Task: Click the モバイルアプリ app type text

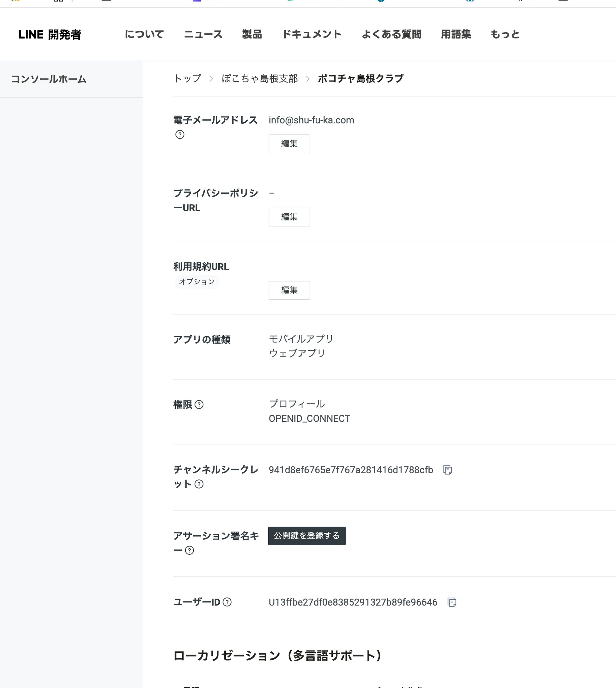Action: click(301, 339)
